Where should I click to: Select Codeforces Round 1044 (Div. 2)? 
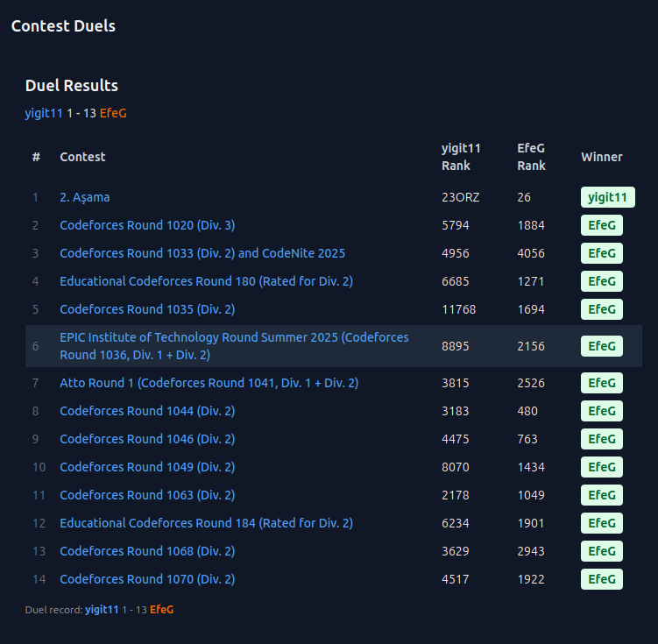(x=147, y=411)
